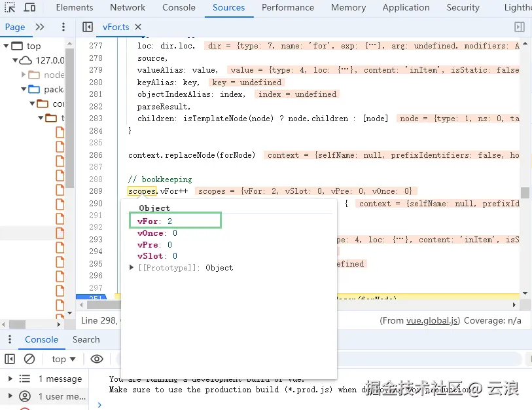Open the drawer three-dot menu

click(10, 339)
